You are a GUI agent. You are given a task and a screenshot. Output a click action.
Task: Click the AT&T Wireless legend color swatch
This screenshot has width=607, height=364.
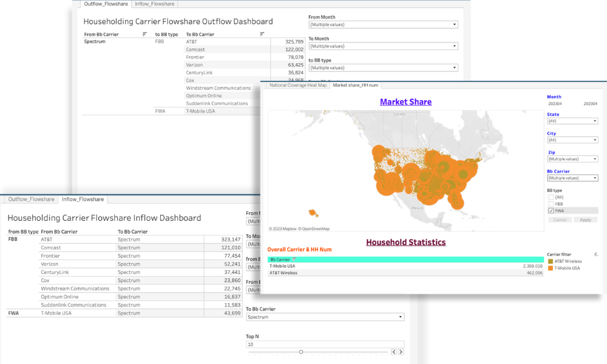[551, 261]
